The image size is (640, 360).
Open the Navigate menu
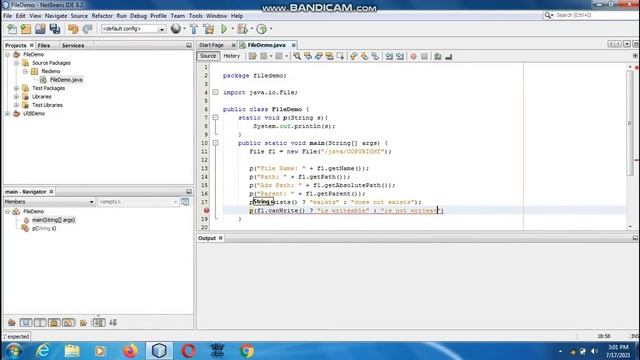pos(56,16)
